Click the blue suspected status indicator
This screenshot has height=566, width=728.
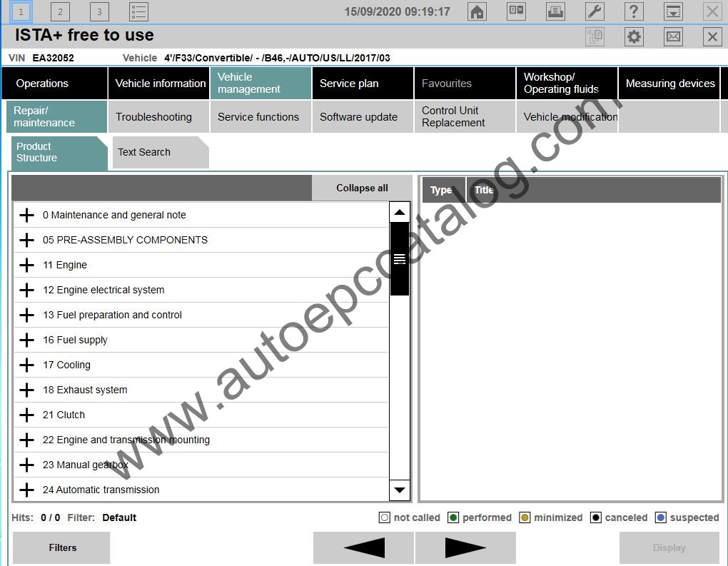(x=661, y=517)
